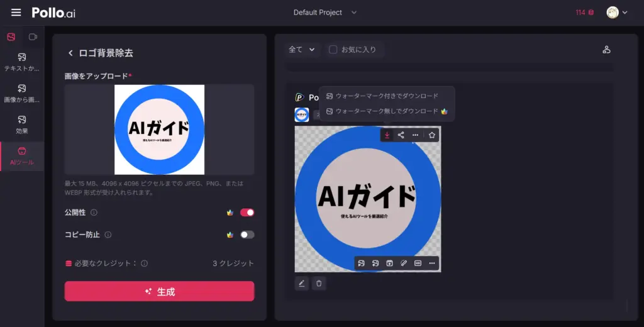Show info for 必要なクレジット
Image resolution: width=644 pixels, height=327 pixels.
click(x=144, y=263)
